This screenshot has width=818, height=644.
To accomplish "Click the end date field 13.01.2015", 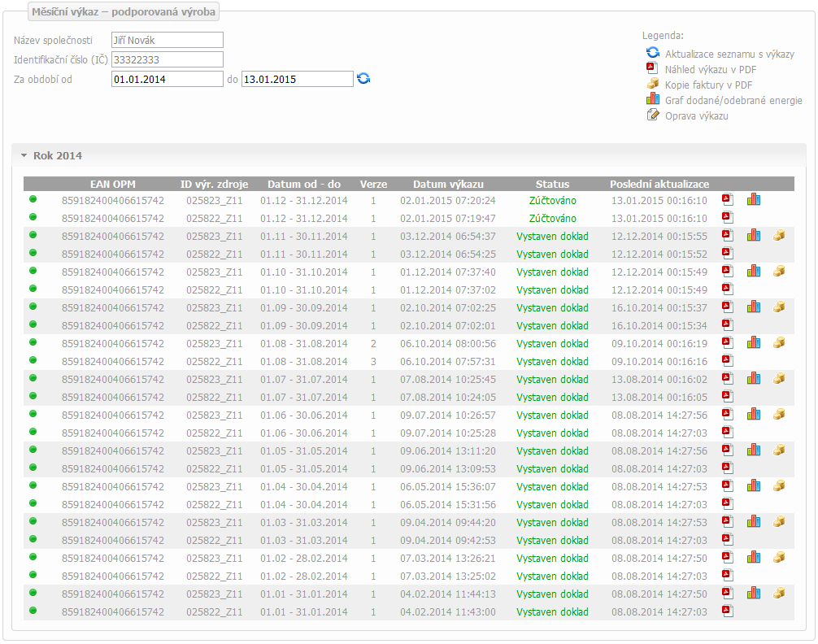I will pos(297,79).
